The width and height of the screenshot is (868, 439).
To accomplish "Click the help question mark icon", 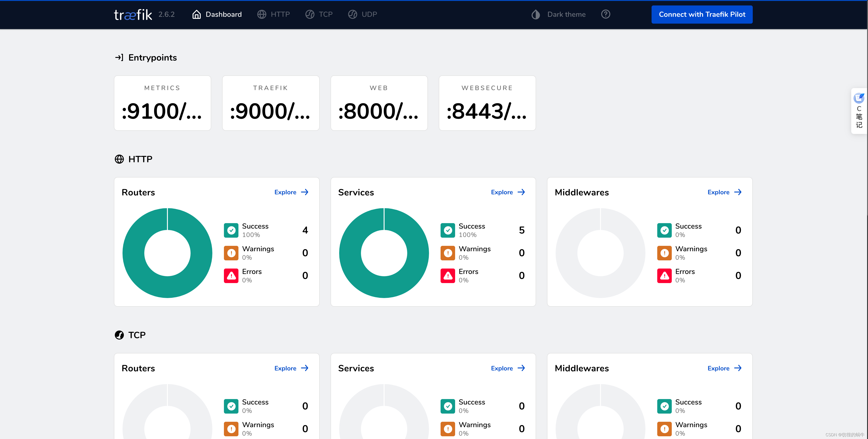I will (606, 14).
